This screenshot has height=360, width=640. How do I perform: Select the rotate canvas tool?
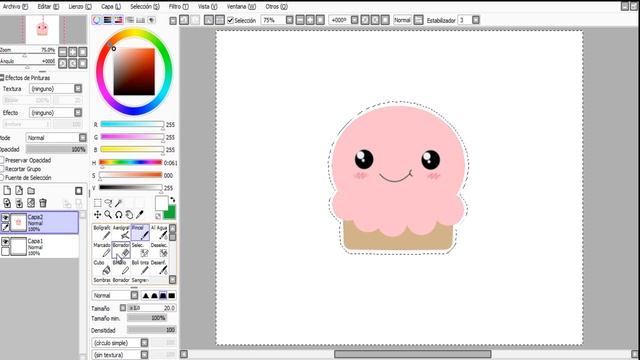pyautogui.click(x=118, y=214)
